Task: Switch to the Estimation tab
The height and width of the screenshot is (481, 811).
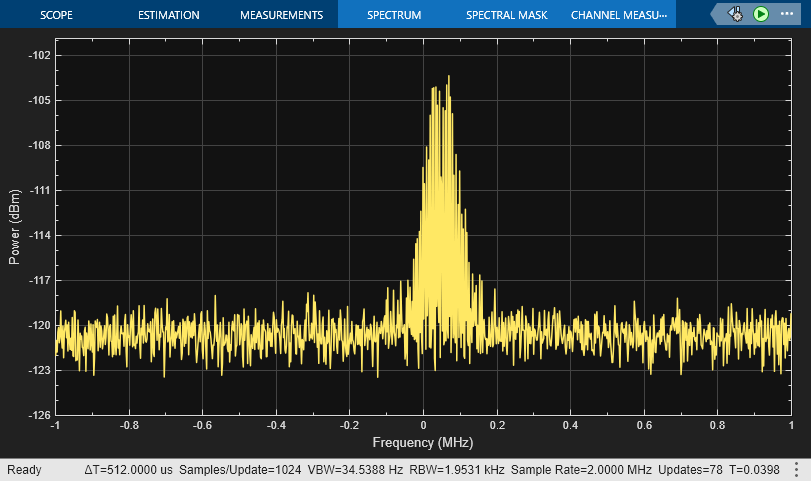Action: pyautogui.click(x=169, y=15)
